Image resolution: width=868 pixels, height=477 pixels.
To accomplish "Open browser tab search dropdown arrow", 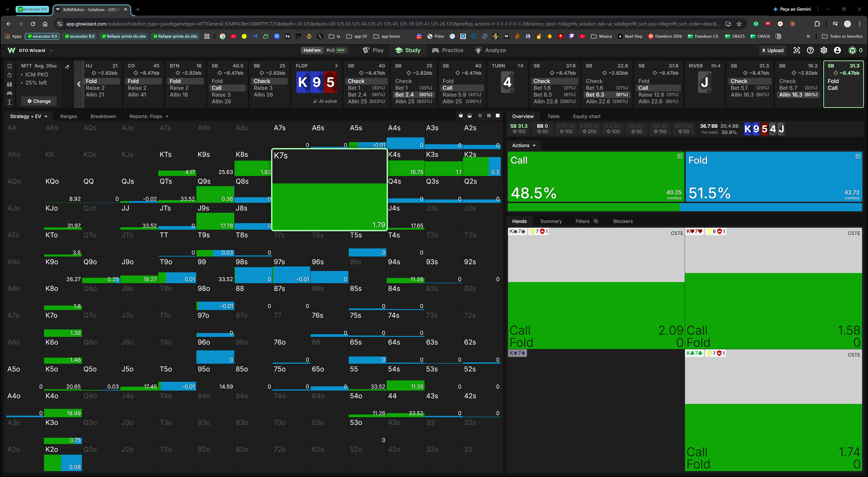I will point(7,9).
